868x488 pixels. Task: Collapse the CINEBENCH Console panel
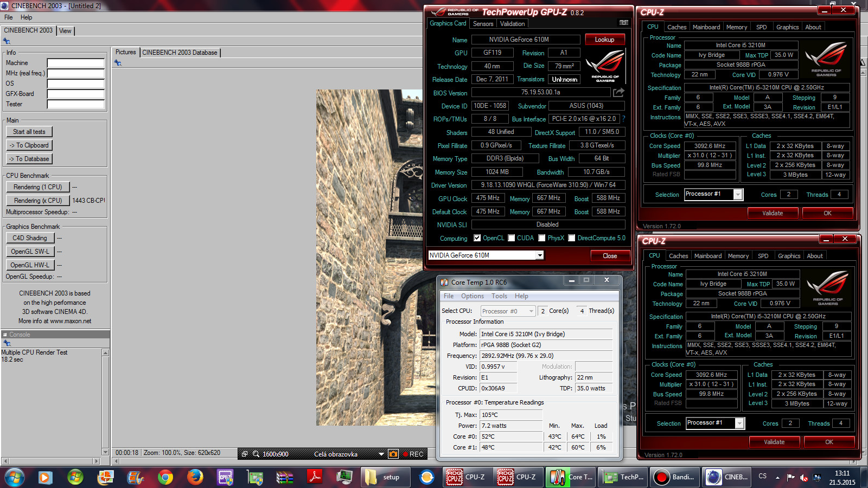(5, 335)
